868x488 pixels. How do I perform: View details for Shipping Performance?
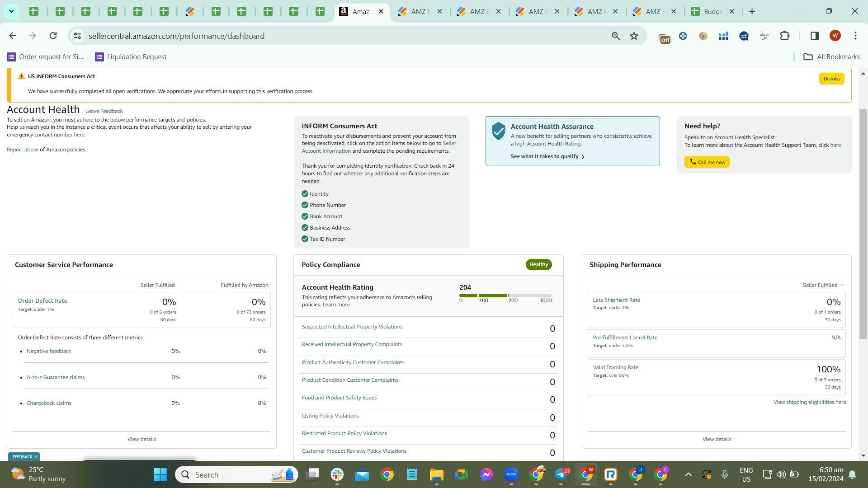point(717,439)
